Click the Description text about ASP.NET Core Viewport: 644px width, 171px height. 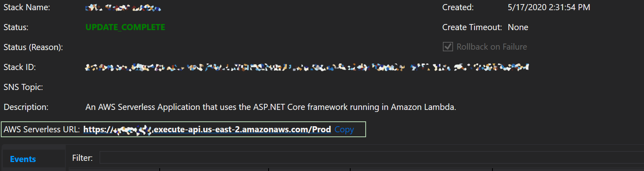271,107
